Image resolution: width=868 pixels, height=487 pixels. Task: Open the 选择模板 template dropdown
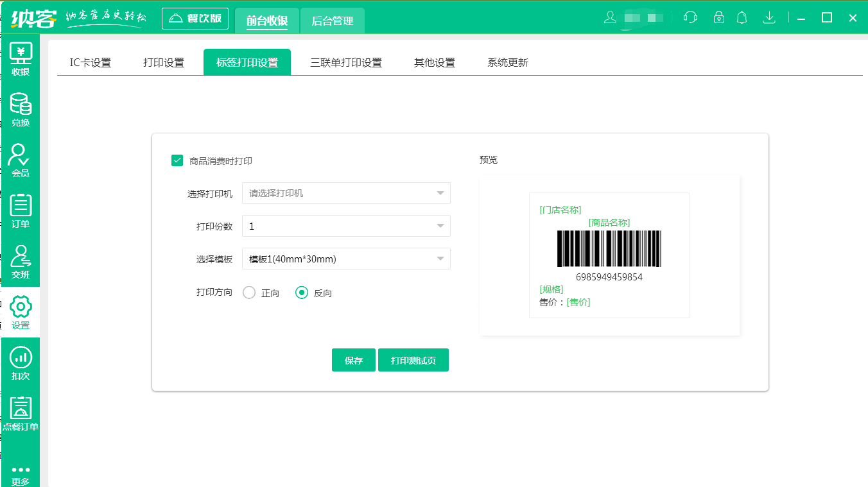[346, 259]
